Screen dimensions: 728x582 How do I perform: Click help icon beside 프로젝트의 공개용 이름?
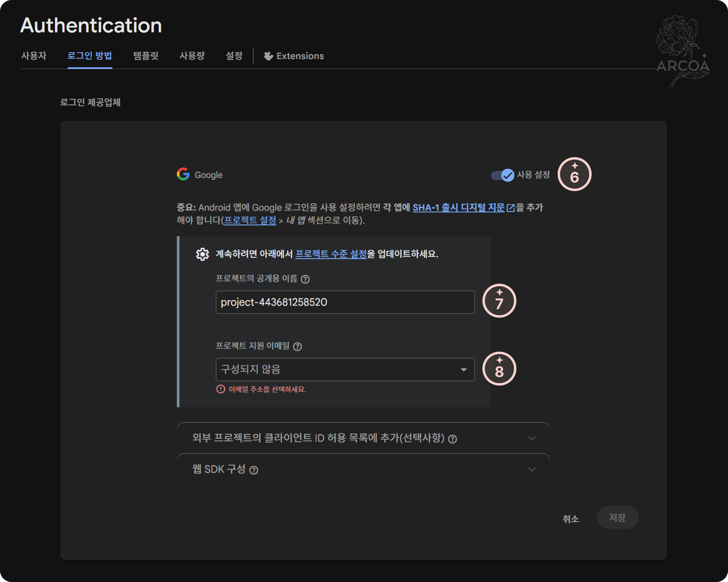pos(305,279)
